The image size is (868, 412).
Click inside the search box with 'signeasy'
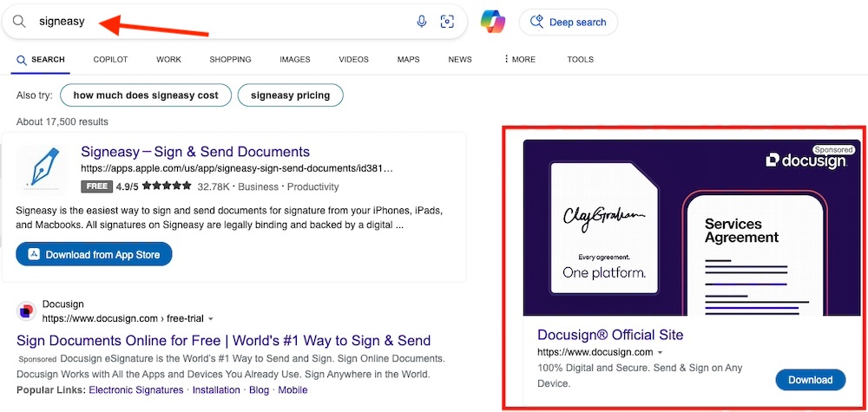pyautogui.click(x=217, y=22)
